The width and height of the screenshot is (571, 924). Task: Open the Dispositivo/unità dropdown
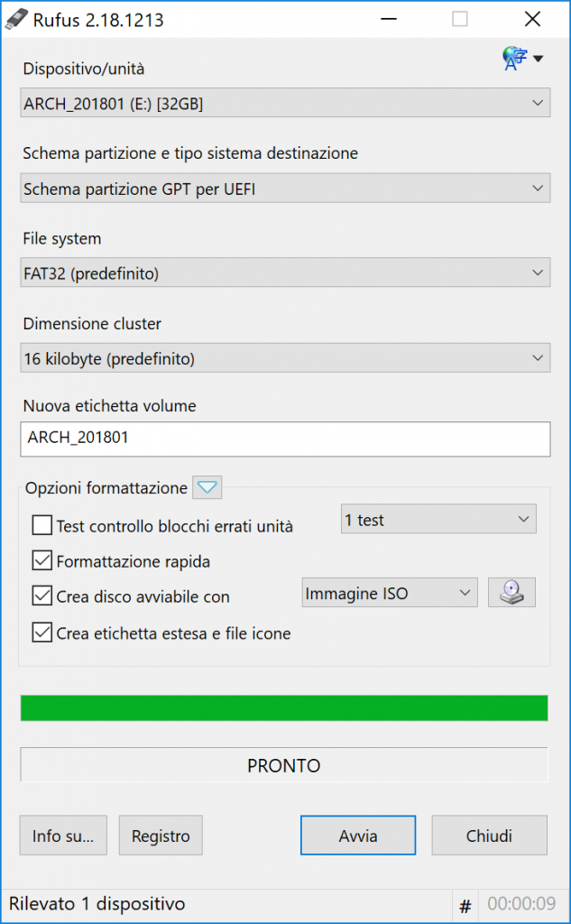[x=285, y=103]
